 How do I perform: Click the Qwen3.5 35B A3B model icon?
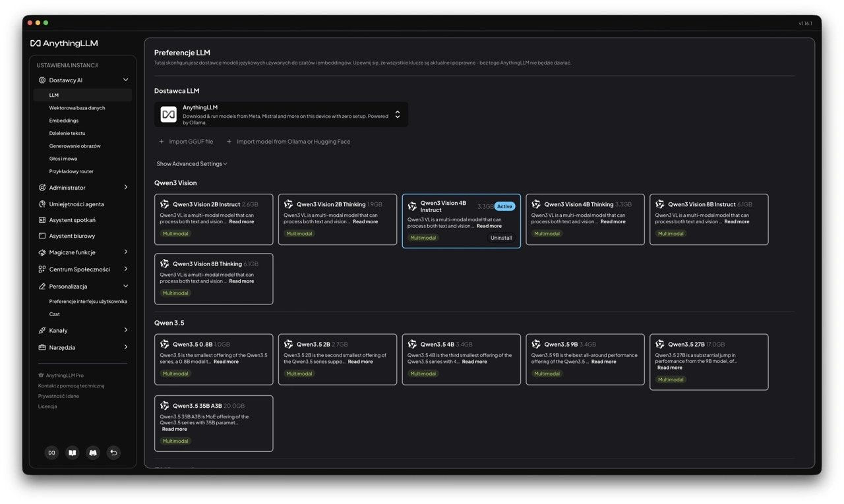point(165,406)
